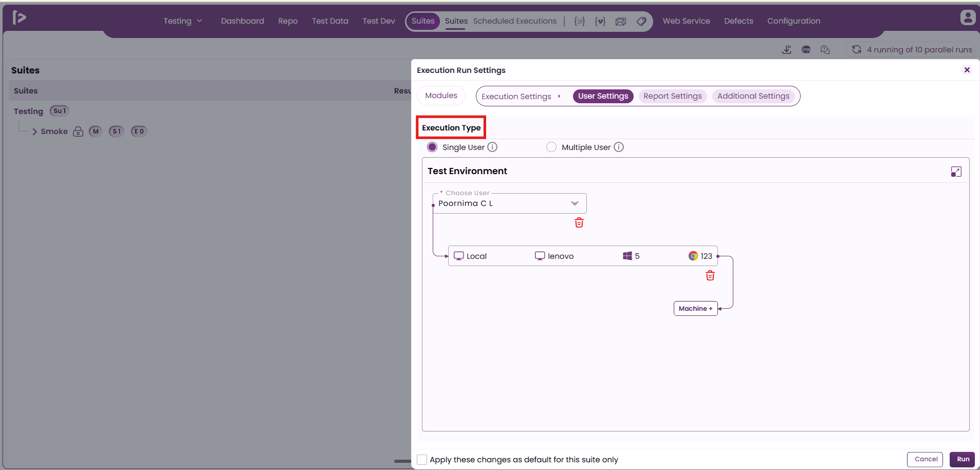Click the envelope email icon in the Suites toolbar

coord(621,21)
